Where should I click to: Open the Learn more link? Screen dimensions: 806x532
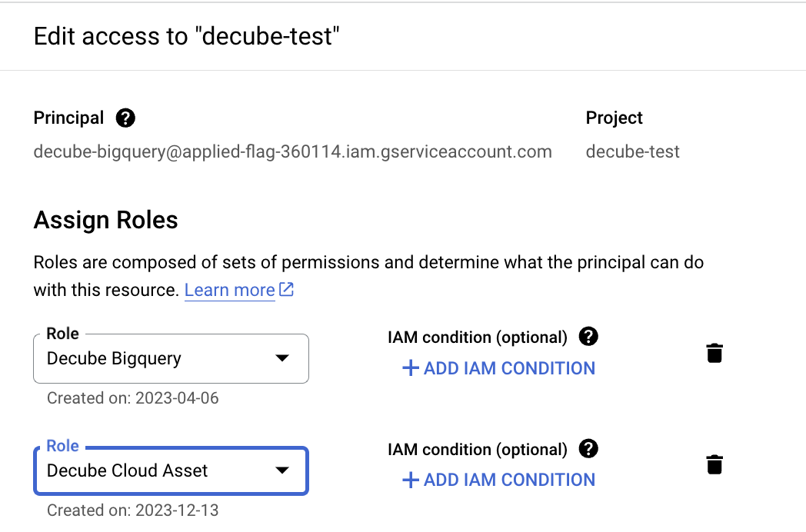click(x=229, y=290)
